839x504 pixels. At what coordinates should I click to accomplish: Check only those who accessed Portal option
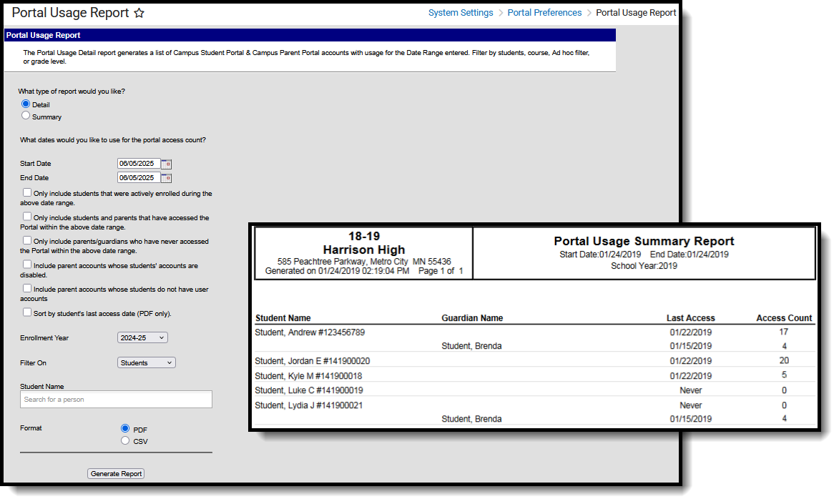[26, 217]
